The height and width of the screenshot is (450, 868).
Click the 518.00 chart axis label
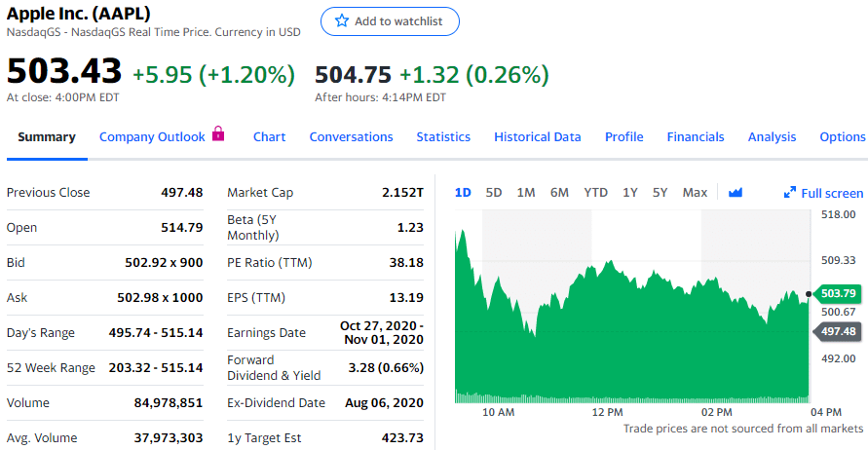(838, 214)
